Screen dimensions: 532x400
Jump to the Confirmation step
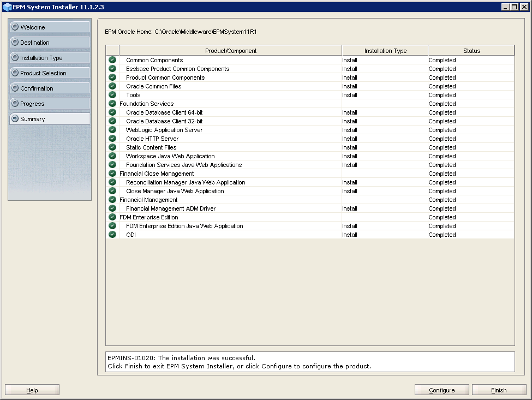[x=50, y=88]
